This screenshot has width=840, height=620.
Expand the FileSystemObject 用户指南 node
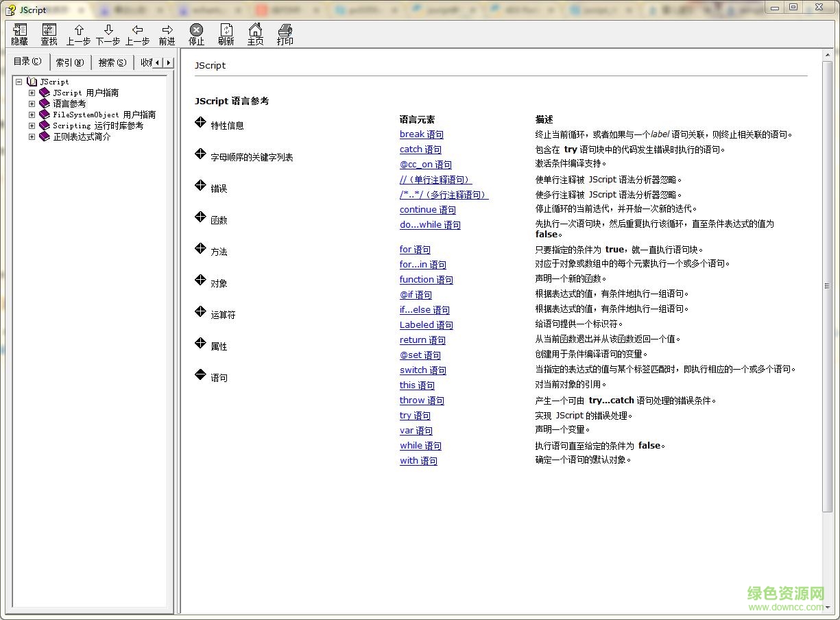click(32, 114)
